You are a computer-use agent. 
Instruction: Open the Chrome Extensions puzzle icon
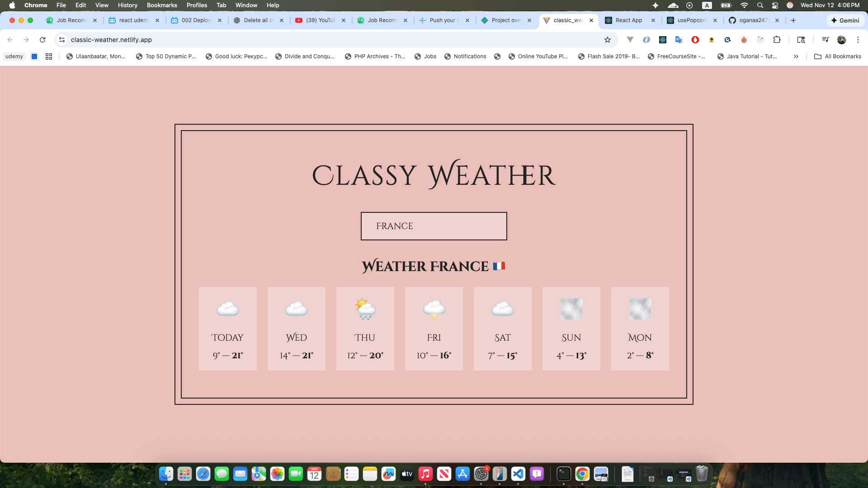pyautogui.click(x=777, y=40)
